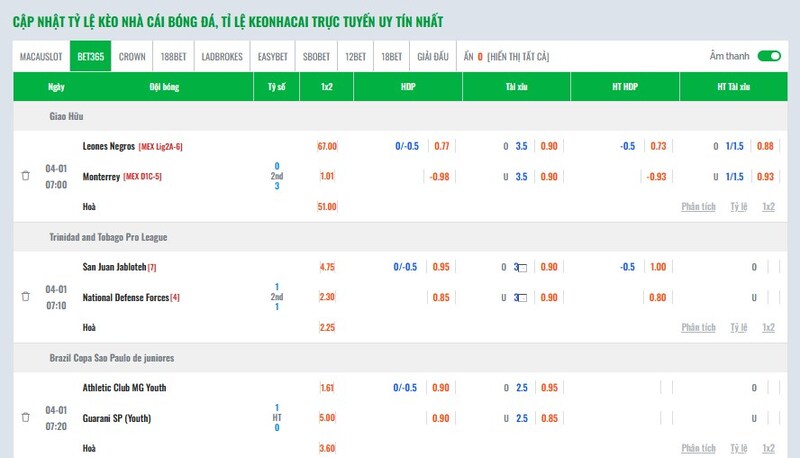Click the Tài xỉu column header
Image resolution: width=800 pixels, height=458 pixels.
[x=516, y=87]
